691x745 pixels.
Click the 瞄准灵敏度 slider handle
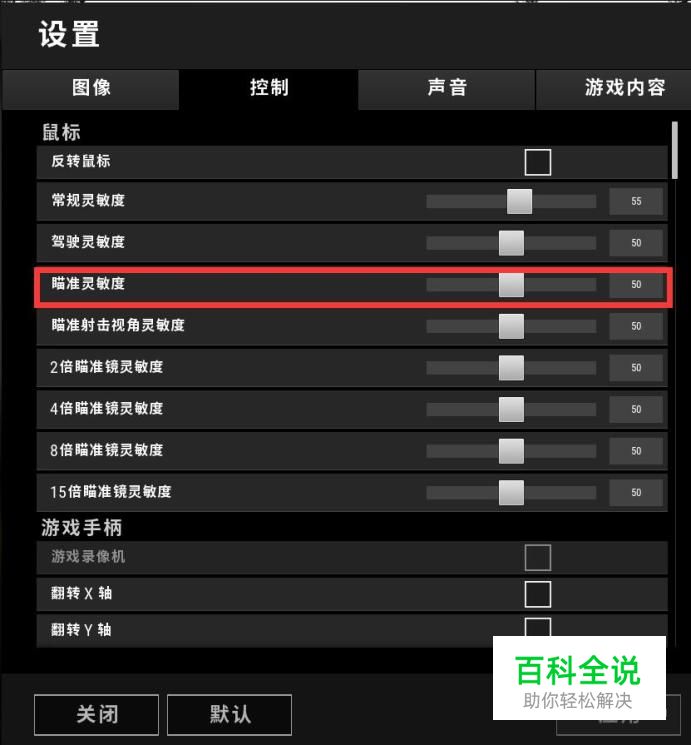tap(511, 285)
